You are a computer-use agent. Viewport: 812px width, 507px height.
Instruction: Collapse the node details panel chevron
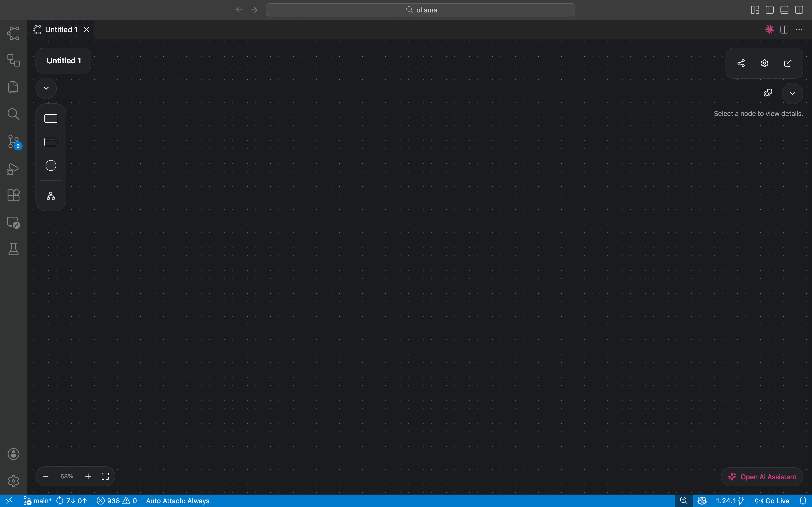(792, 93)
